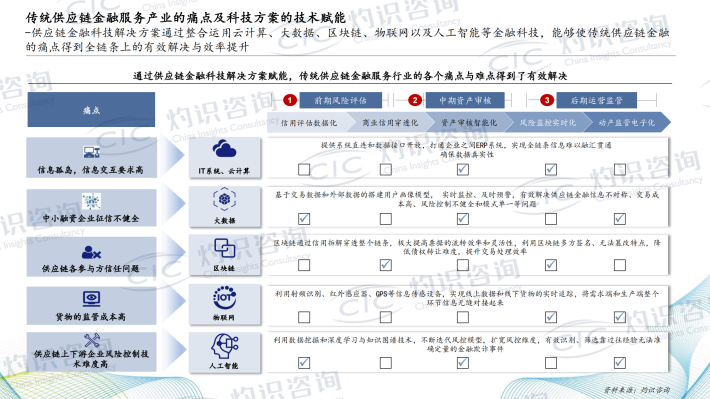710x399 pixels.
Task: Click the monitor eye icon for 货物的监管成本高
Action: click(x=91, y=299)
